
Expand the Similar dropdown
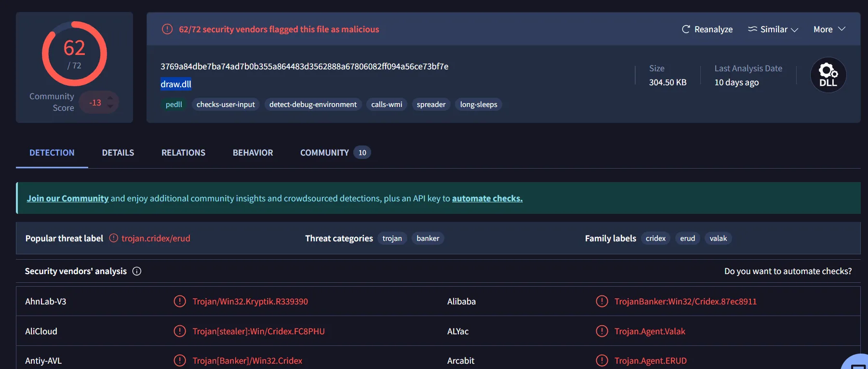click(773, 29)
